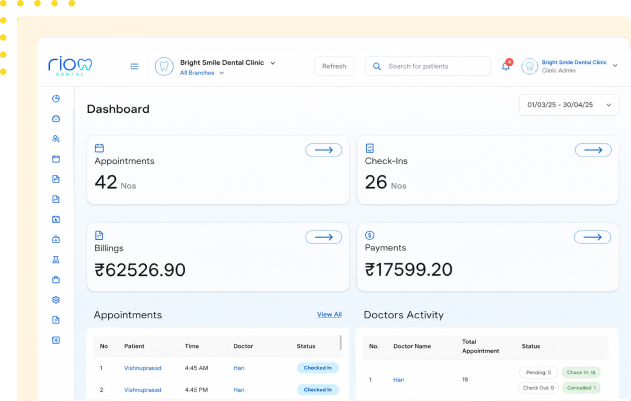Screen dimensions: 631x401
Task: Open the document icon just above the sidebar photo-frame icon
Action: pos(56,199)
